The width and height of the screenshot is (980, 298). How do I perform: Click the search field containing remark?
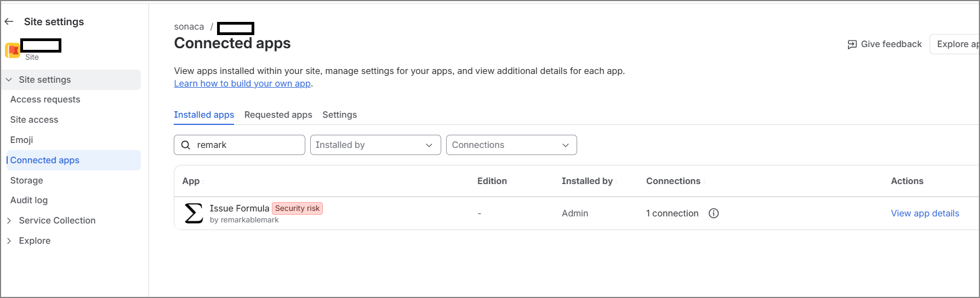click(240, 145)
